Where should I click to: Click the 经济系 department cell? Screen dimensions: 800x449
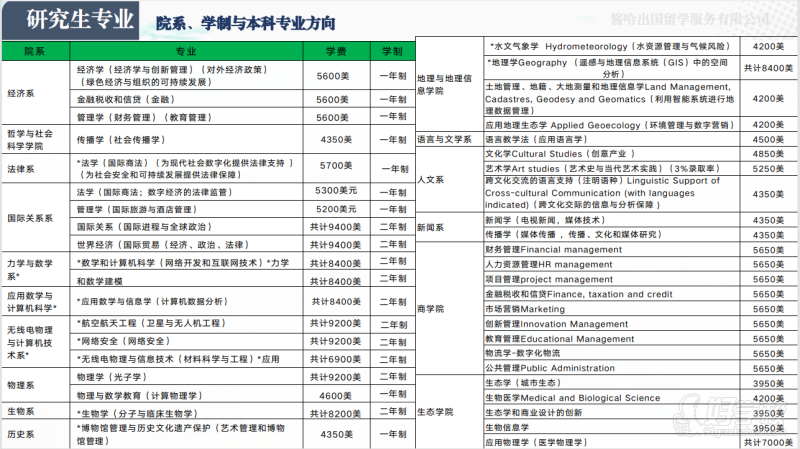coord(22,92)
